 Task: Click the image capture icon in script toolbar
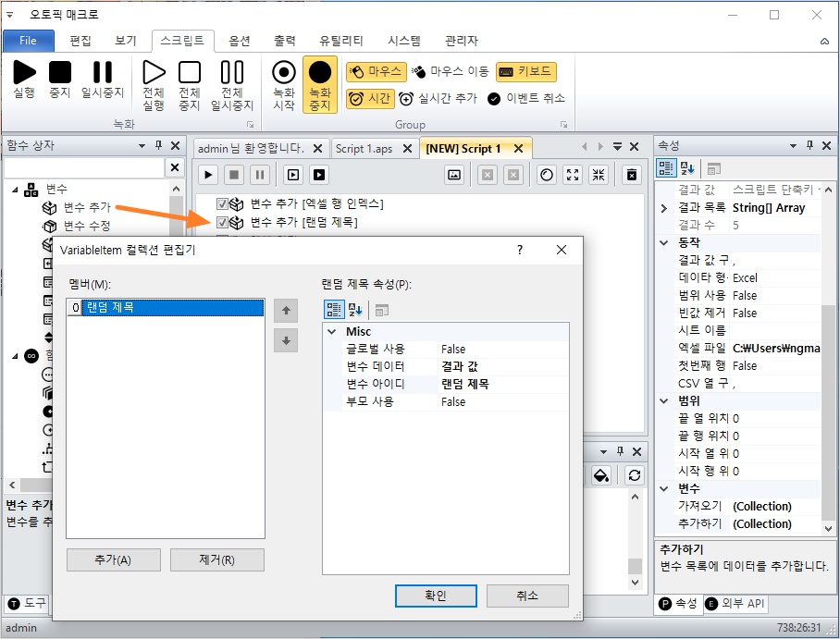tap(454, 175)
